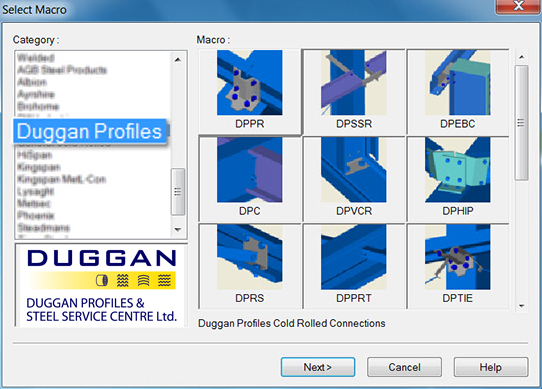The height and width of the screenshot is (389, 542).
Task: Choose the Lysaght category
Action: tap(36, 191)
